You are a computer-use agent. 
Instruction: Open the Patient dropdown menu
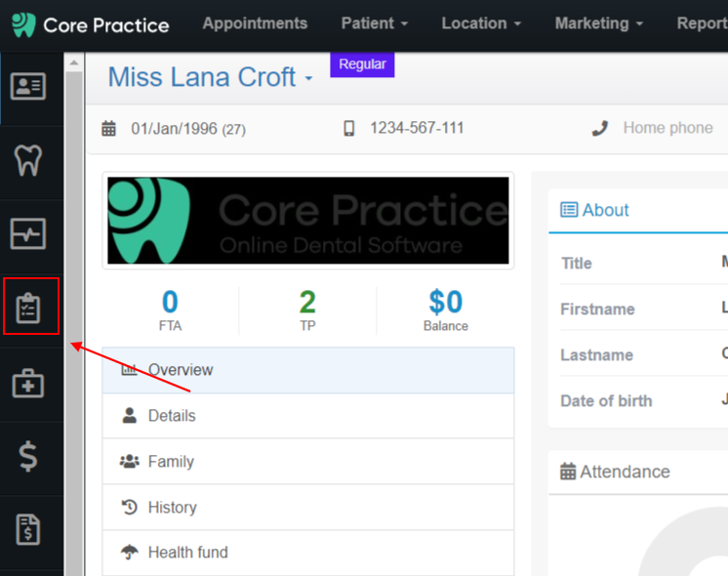coord(374,23)
